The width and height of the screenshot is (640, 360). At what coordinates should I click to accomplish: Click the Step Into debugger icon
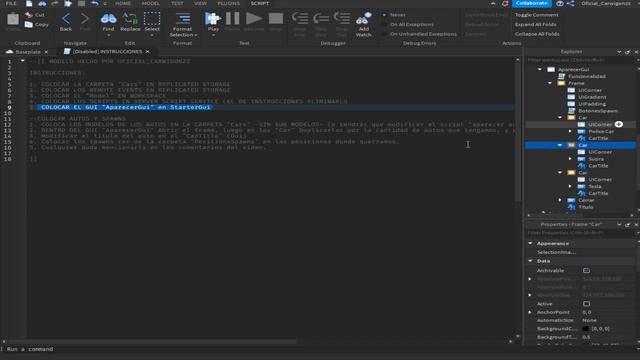pos(300,18)
